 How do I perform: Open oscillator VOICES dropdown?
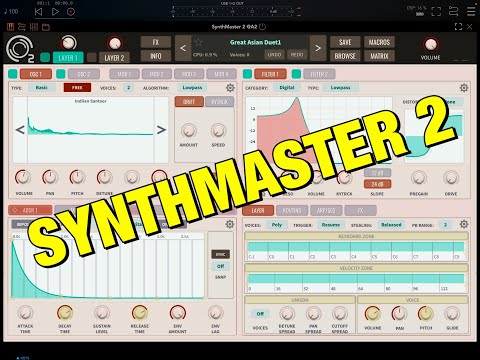tap(128, 88)
